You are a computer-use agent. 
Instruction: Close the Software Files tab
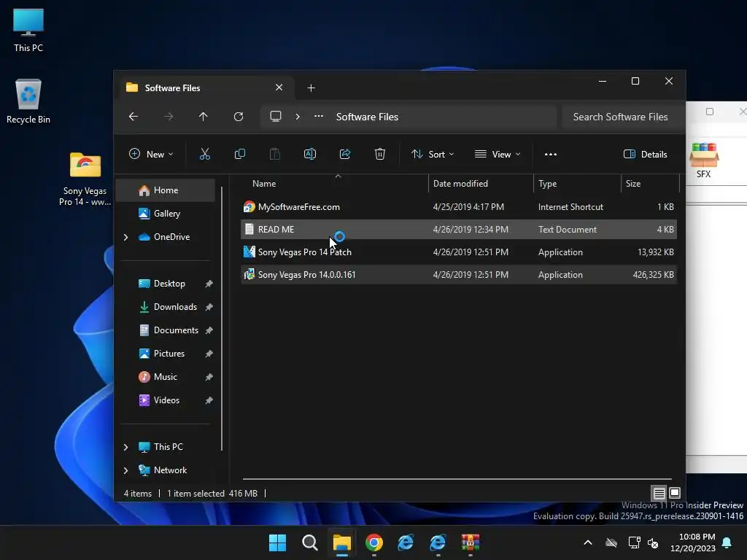[279, 87]
